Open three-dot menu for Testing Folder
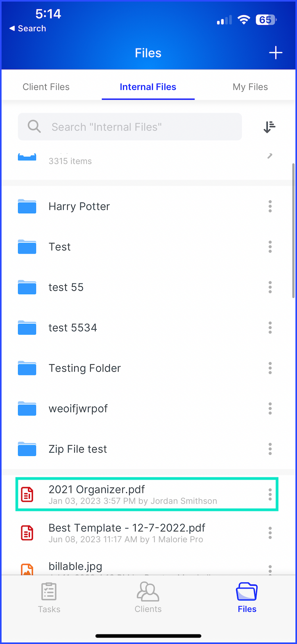 270,368
